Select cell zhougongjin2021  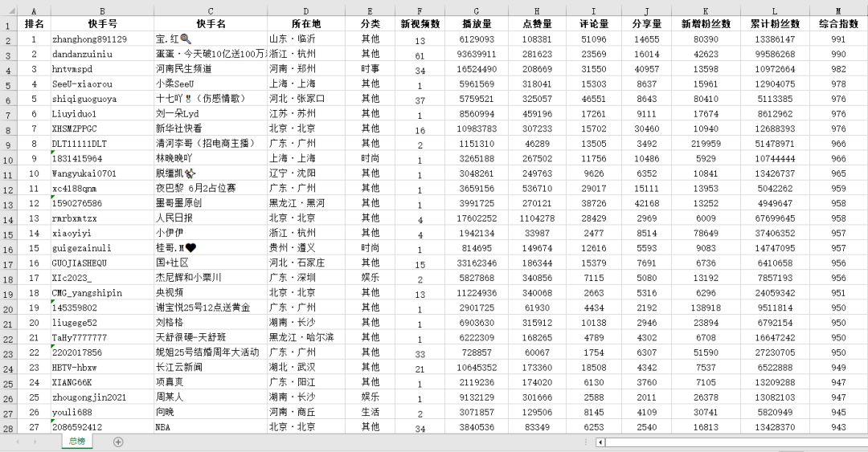pyautogui.click(x=102, y=397)
